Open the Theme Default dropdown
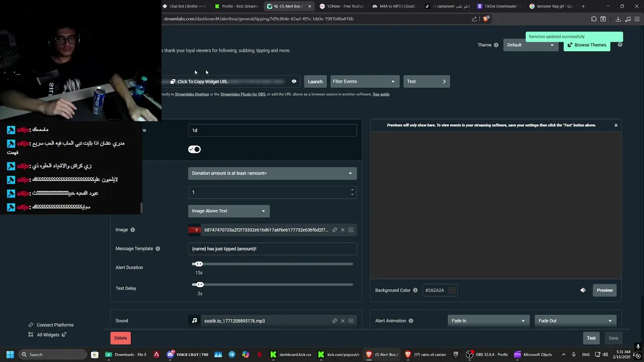The height and width of the screenshot is (362, 644). (531, 45)
